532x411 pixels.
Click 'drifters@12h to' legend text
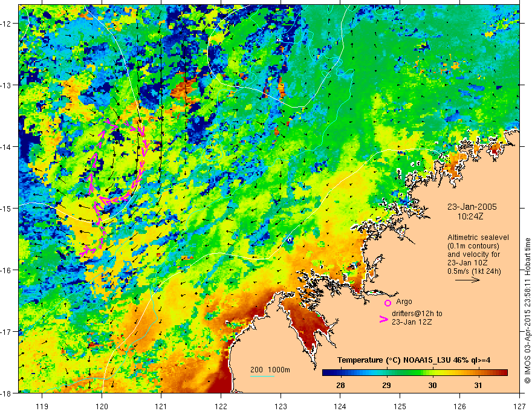click(x=417, y=314)
